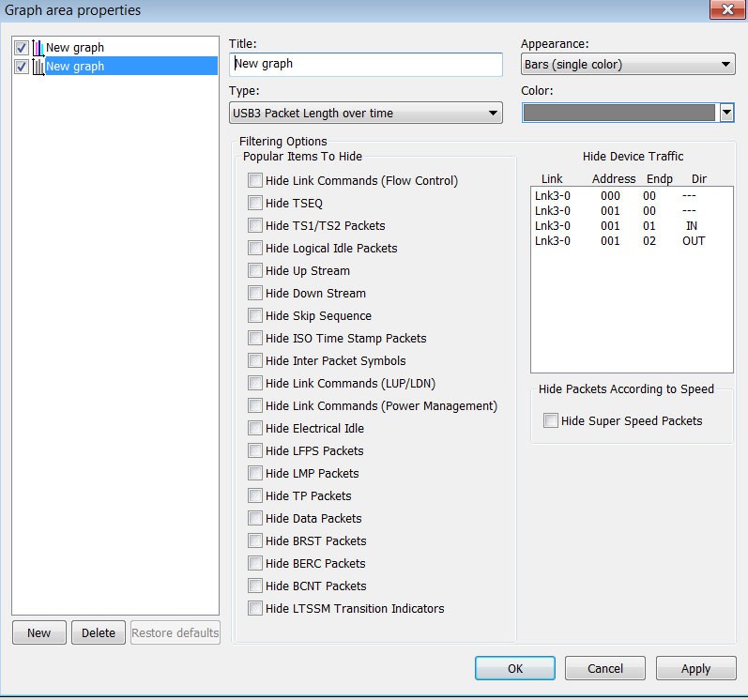Expand the graph Type combo box
The height and width of the screenshot is (700, 748).
click(x=365, y=113)
